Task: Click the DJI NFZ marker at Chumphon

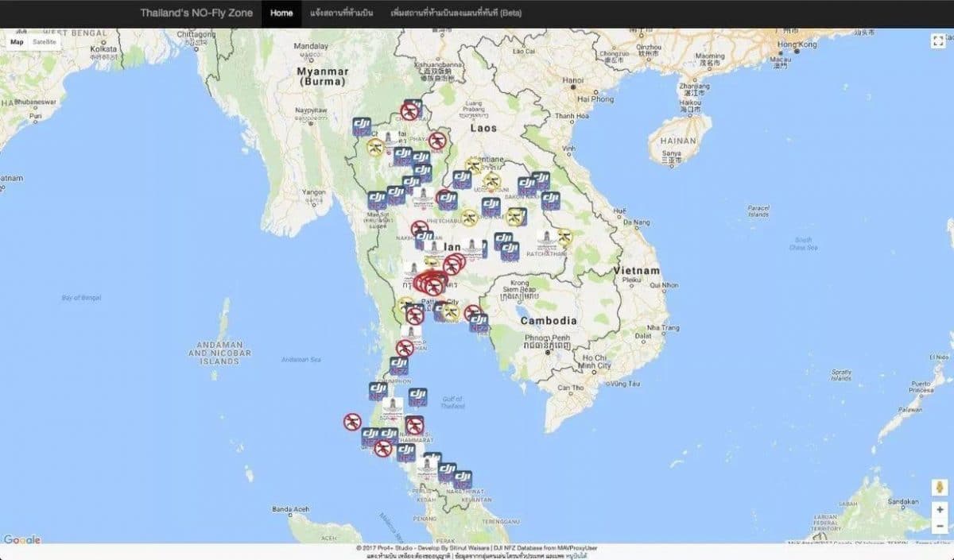Action: pyautogui.click(x=398, y=366)
